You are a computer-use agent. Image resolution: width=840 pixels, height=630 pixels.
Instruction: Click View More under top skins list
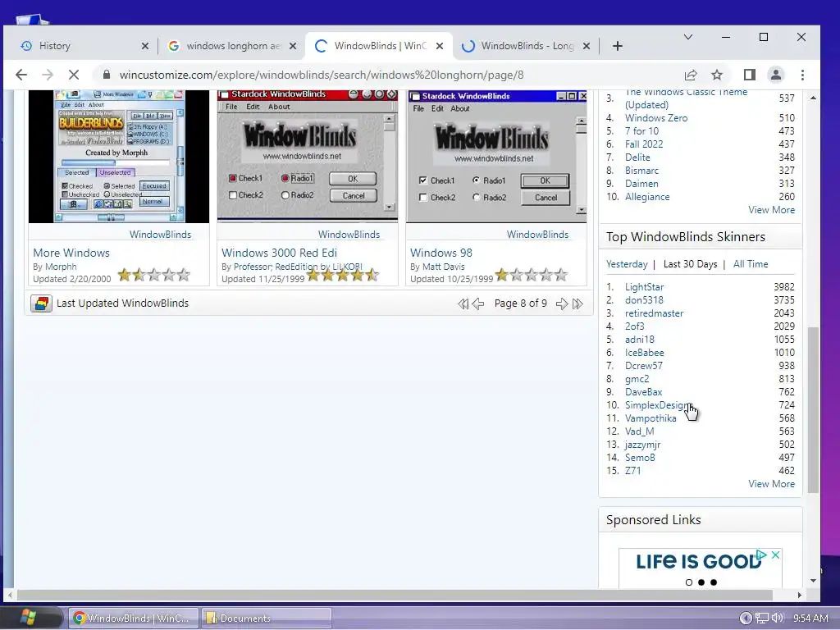(x=771, y=210)
